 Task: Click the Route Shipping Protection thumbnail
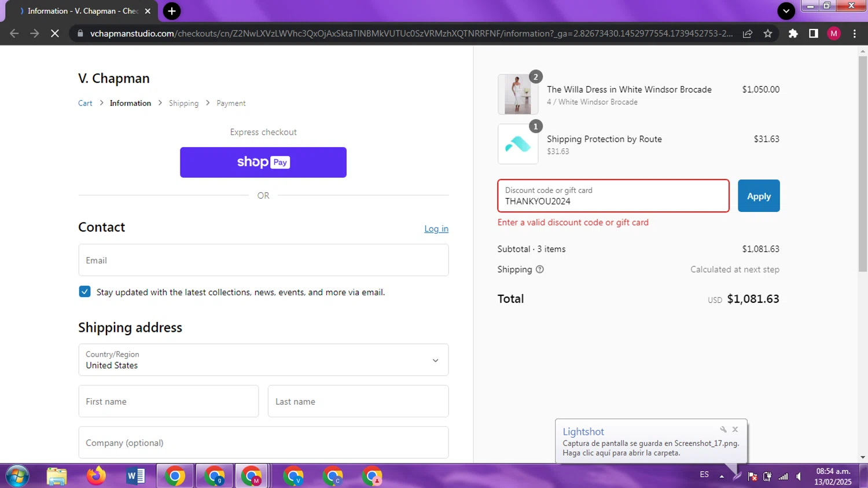pyautogui.click(x=517, y=144)
